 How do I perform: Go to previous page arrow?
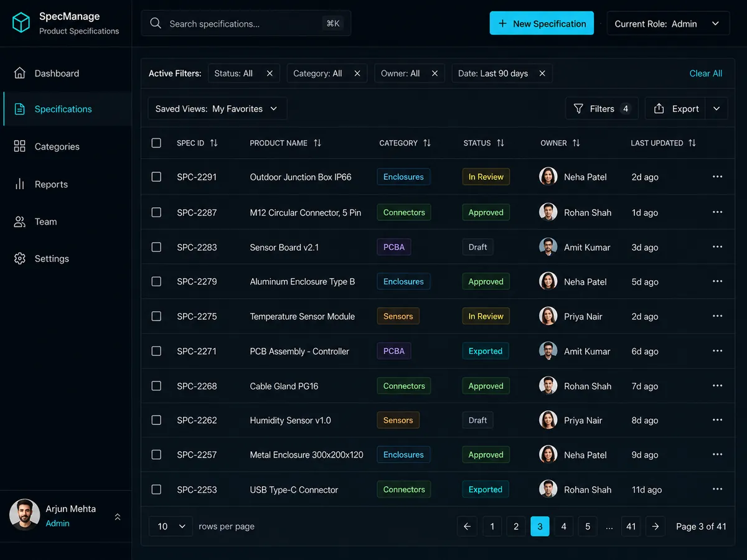click(x=467, y=526)
